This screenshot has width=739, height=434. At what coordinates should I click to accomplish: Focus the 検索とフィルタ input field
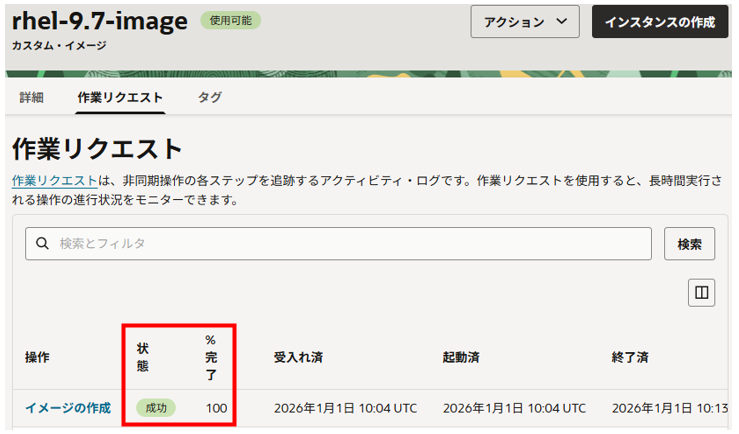[x=340, y=243]
